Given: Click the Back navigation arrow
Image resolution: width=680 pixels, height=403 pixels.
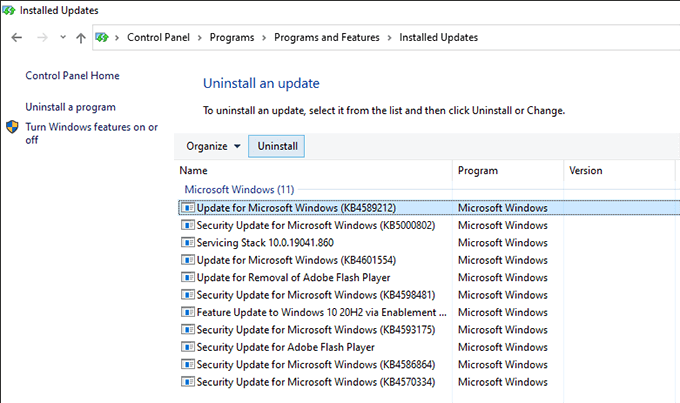Looking at the screenshot, I should pos(17,38).
